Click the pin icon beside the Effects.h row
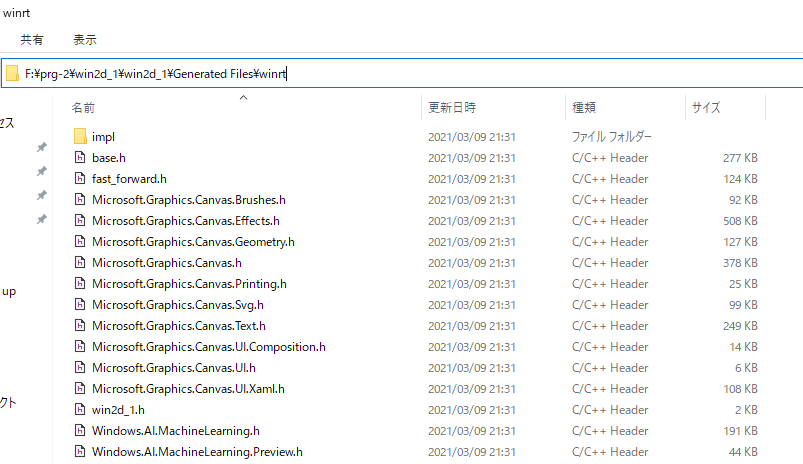803x464 pixels. click(x=41, y=219)
